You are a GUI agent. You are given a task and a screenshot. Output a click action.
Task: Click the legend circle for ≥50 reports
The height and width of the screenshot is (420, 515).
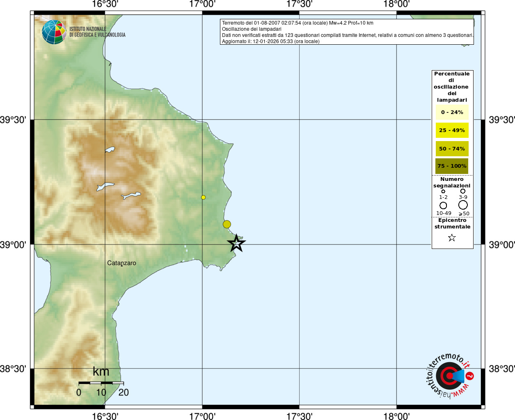click(x=463, y=205)
